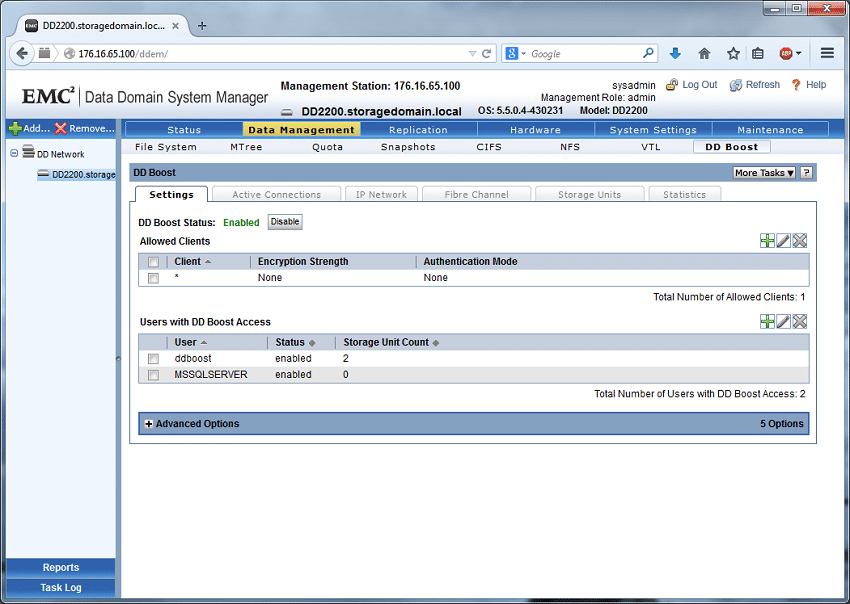Check the select-all box in Allowed Clients header
Image resolution: width=850 pixels, height=604 pixels.
click(153, 262)
